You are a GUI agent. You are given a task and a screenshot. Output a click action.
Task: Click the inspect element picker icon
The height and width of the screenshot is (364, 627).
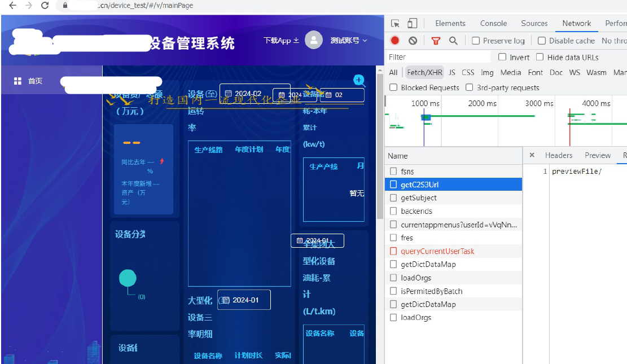pyautogui.click(x=395, y=23)
